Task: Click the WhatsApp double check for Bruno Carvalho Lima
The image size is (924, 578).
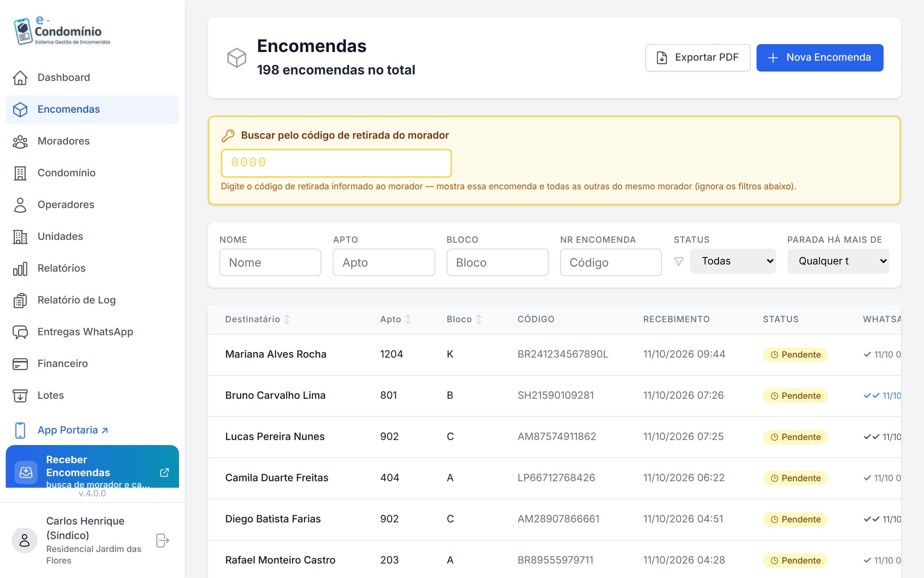Action: (871, 396)
